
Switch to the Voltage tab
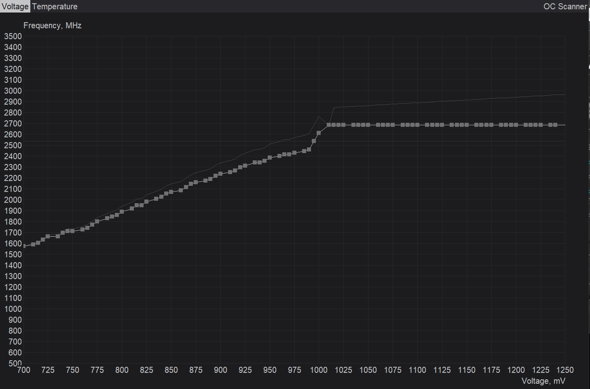[15, 6]
